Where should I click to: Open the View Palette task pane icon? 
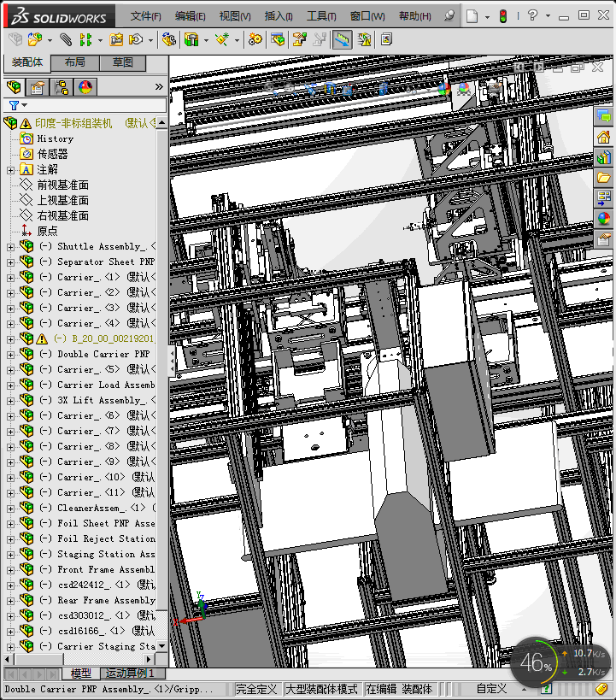[x=603, y=198]
